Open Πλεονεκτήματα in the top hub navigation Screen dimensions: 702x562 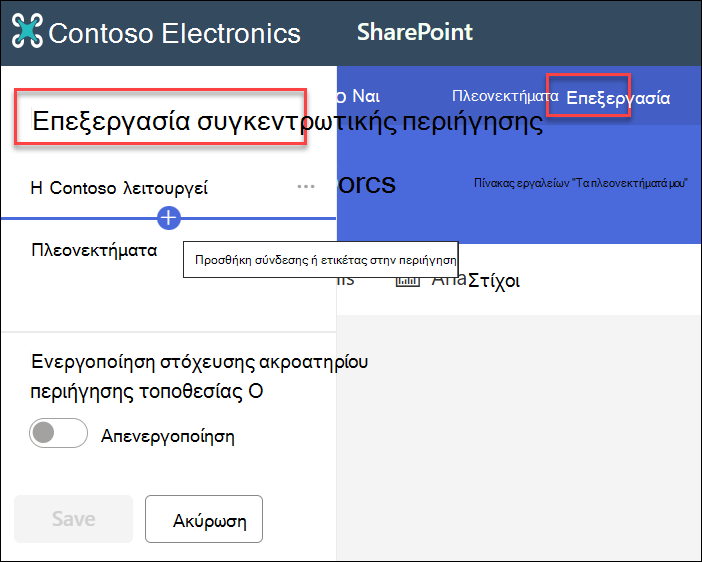505,96
